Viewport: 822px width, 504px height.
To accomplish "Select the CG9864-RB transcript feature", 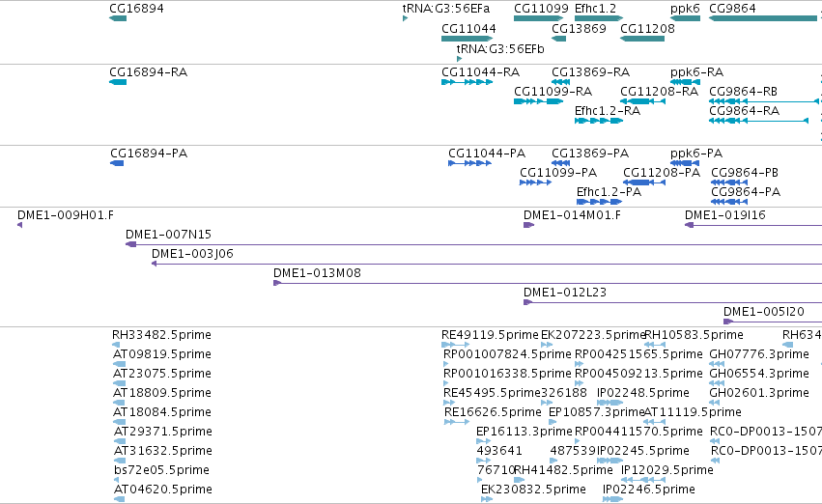I will click(764, 101).
